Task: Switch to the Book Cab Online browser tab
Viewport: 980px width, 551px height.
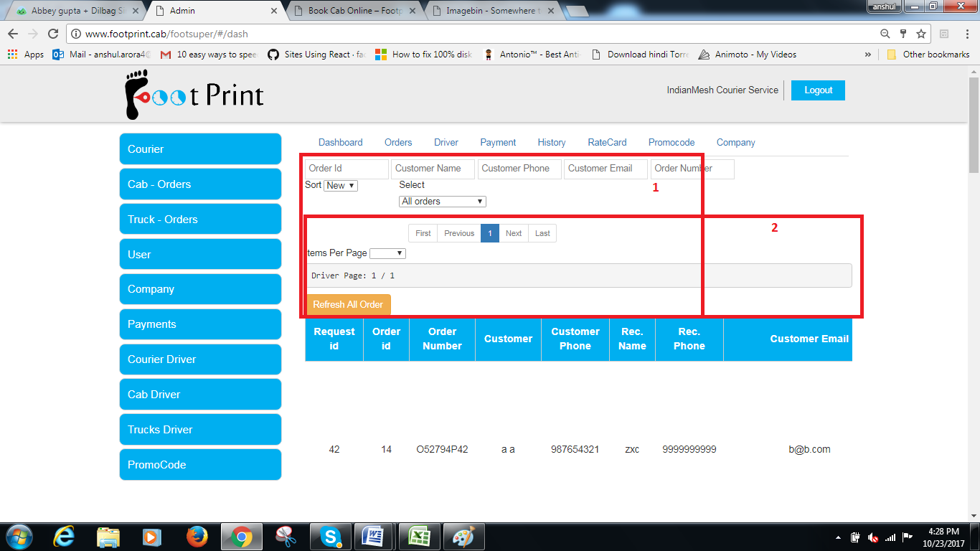Action: [357, 11]
